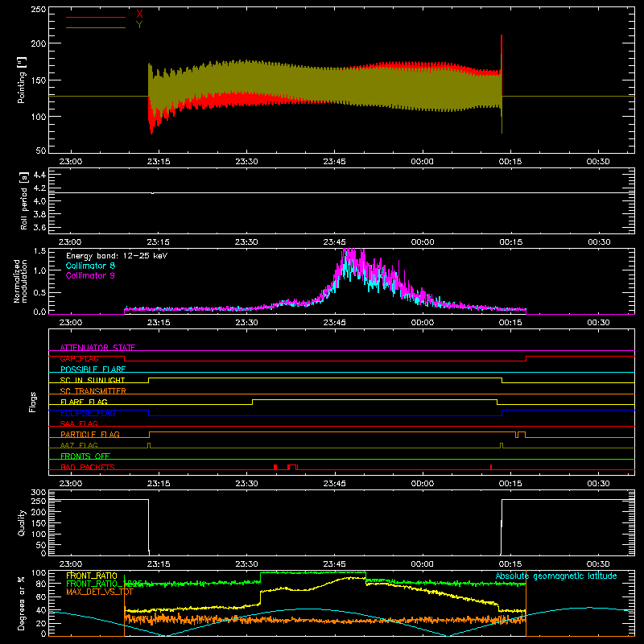Screen dimensions: 644x644
Task: Click the 100 tick on 'Degrees or %' axis
Action: (x=39, y=573)
